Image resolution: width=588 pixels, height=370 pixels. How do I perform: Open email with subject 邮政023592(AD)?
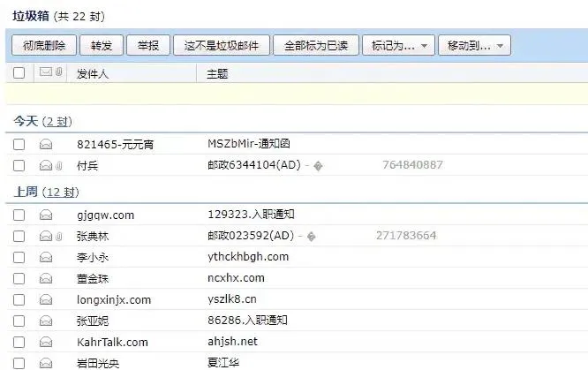pos(251,235)
